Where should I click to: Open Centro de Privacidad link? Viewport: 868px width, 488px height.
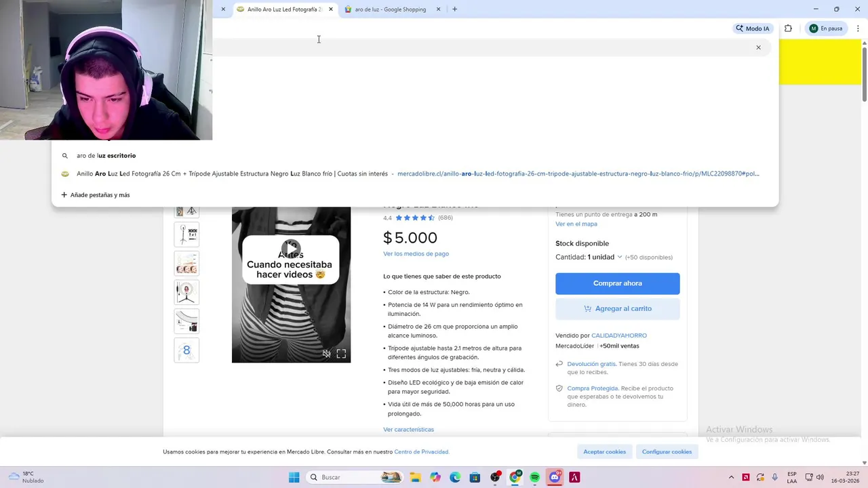tap(421, 452)
